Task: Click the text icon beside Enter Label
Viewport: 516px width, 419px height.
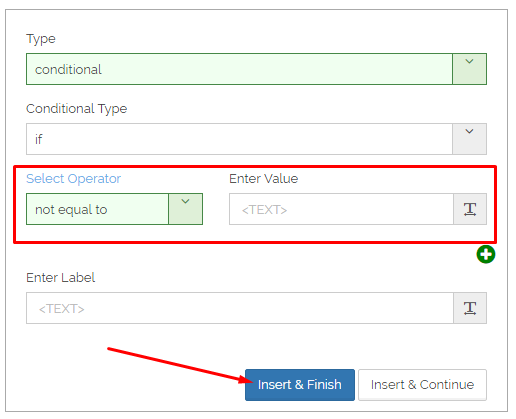Action: click(x=470, y=308)
